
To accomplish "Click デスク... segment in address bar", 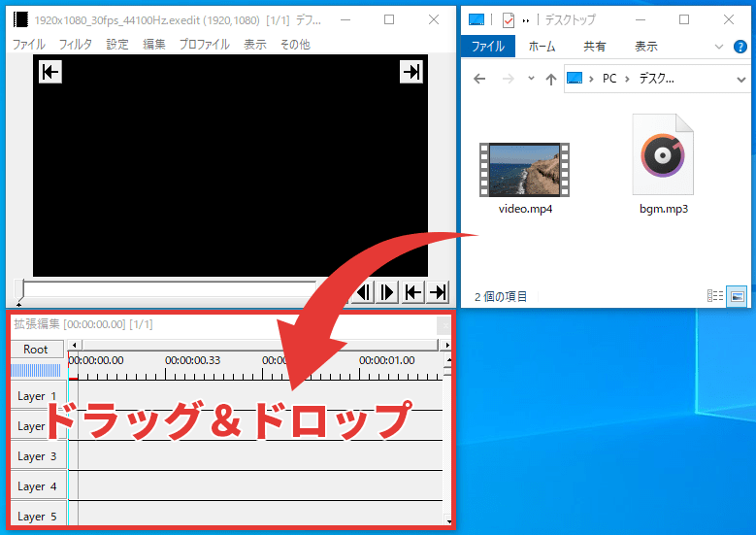I will point(656,79).
